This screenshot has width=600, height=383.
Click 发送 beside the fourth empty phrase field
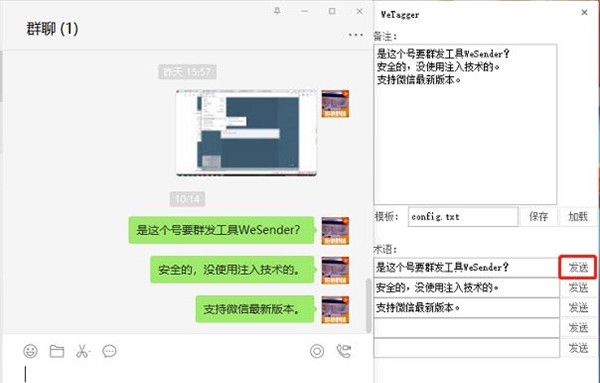point(578,328)
